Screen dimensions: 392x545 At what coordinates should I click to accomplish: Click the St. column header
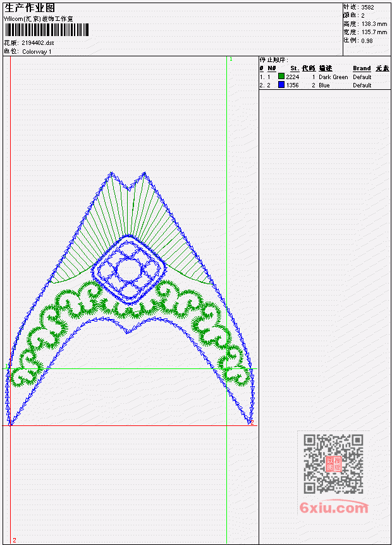point(295,68)
